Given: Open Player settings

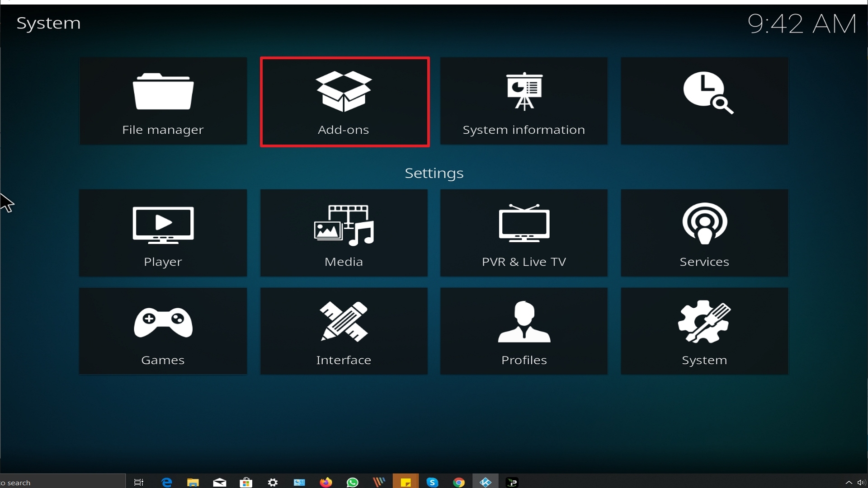Looking at the screenshot, I should (x=163, y=233).
